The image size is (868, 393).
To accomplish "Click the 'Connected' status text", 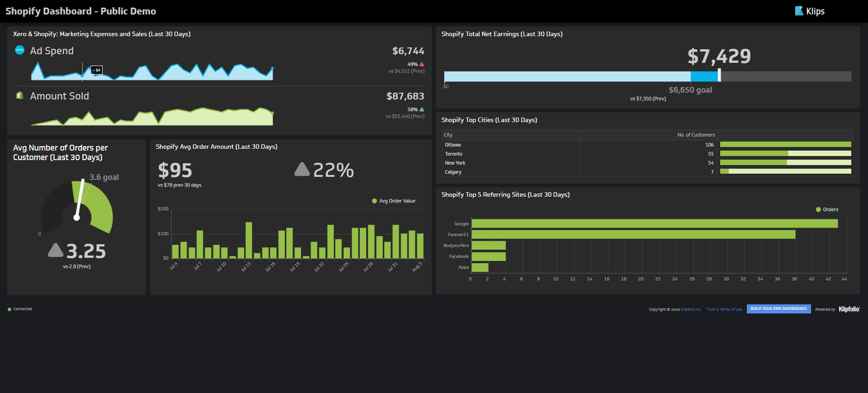I will coord(23,309).
